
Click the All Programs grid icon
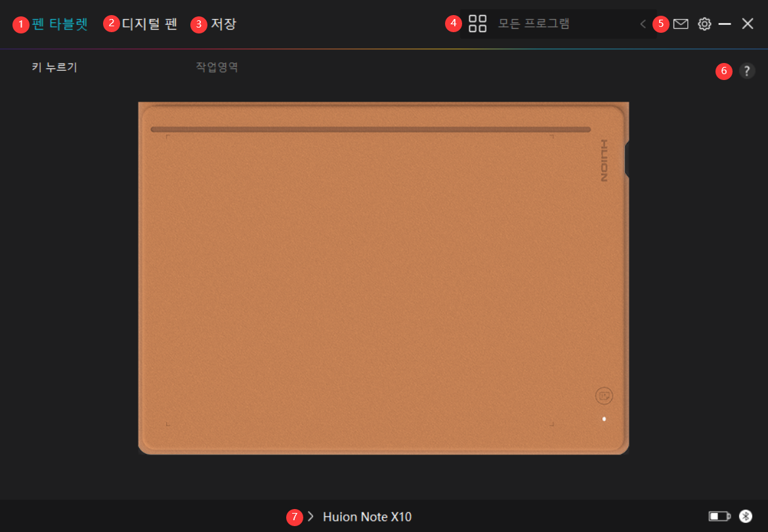pos(478,24)
